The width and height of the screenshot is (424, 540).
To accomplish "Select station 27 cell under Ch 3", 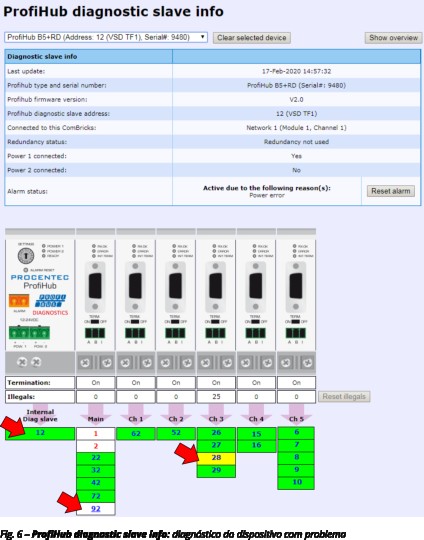I will pyautogui.click(x=216, y=445).
